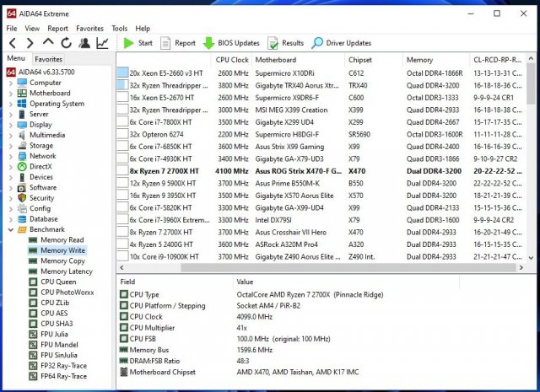540x392 pixels.
Task: Start the benchmark with the green play button
Action: coord(138,43)
